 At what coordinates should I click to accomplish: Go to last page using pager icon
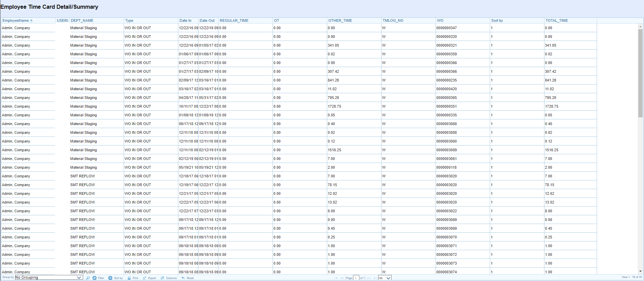click(375, 278)
